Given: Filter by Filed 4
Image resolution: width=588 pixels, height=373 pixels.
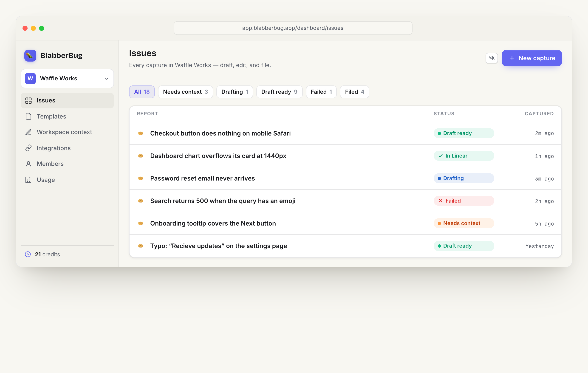Looking at the screenshot, I should click(355, 92).
